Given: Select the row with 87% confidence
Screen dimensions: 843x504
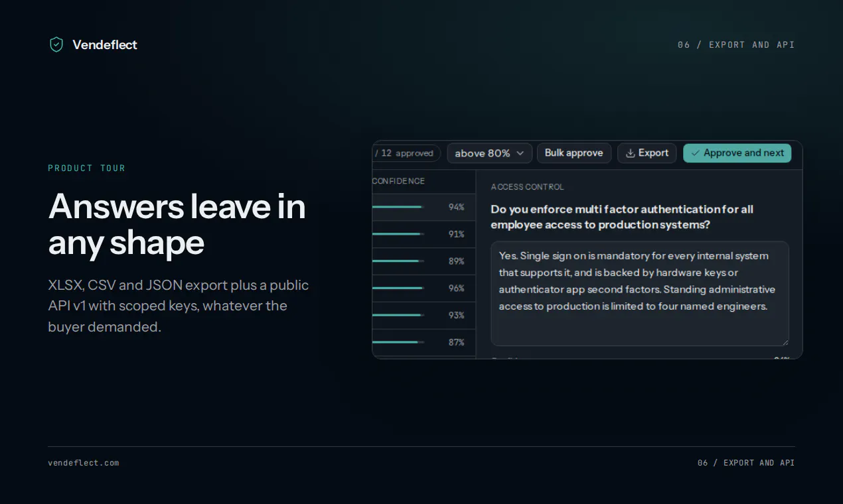Looking at the screenshot, I should tap(423, 343).
